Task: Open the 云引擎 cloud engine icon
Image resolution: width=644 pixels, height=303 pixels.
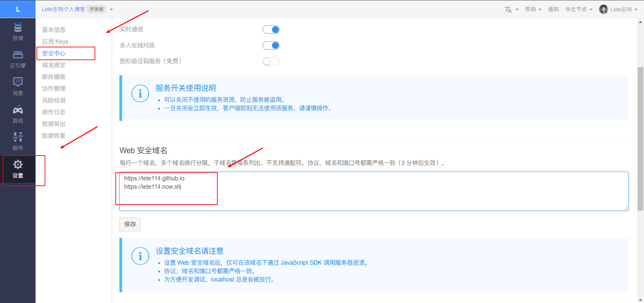Action: 18,55
